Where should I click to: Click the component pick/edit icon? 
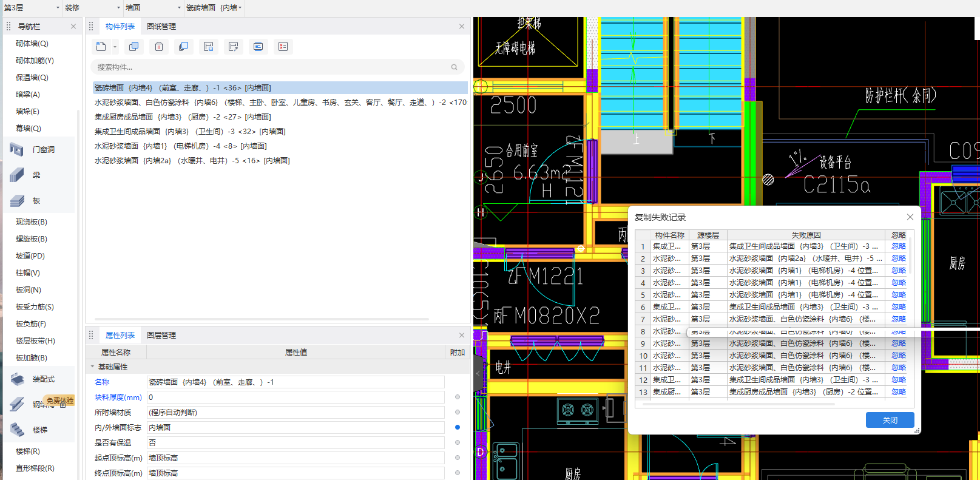pyautogui.click(x=233, y=47)
